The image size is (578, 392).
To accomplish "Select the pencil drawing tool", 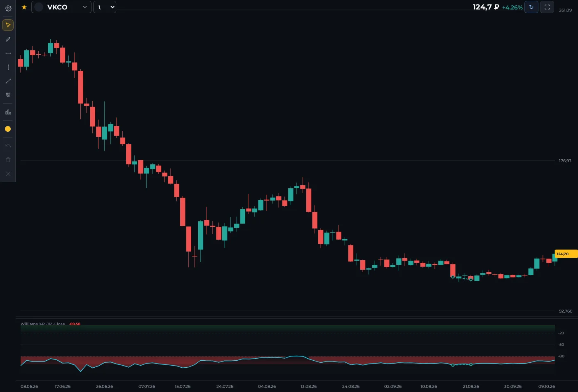I will tap(8, 40).
